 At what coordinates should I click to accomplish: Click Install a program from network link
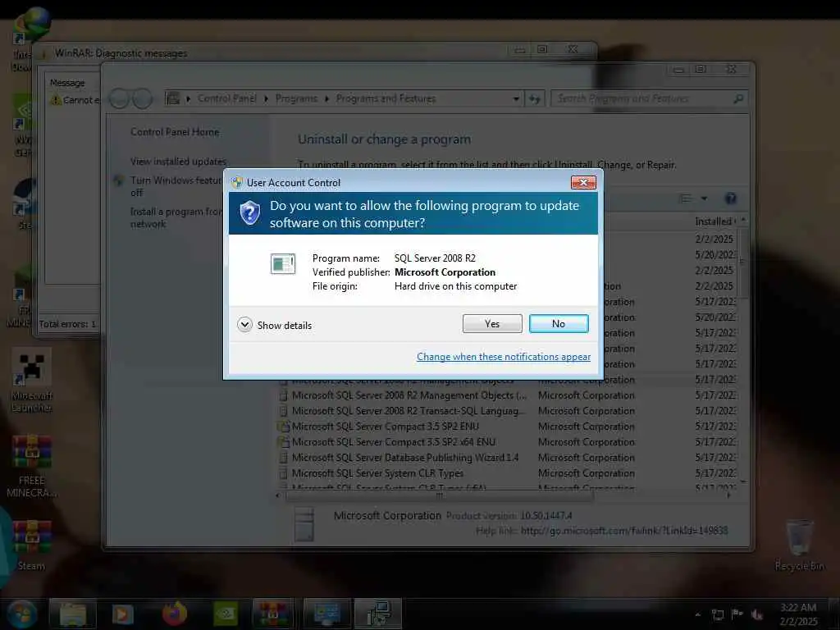pyautogui.click(x=176, y=217)
